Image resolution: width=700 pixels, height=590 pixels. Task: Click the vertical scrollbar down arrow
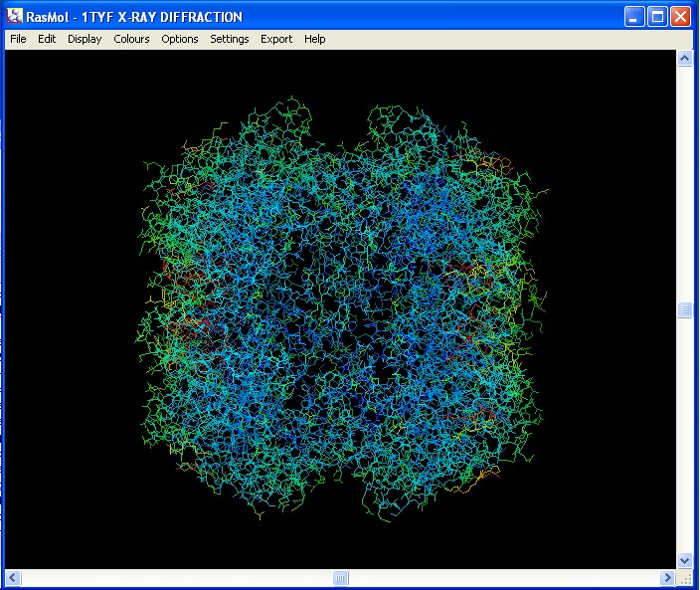685,560
